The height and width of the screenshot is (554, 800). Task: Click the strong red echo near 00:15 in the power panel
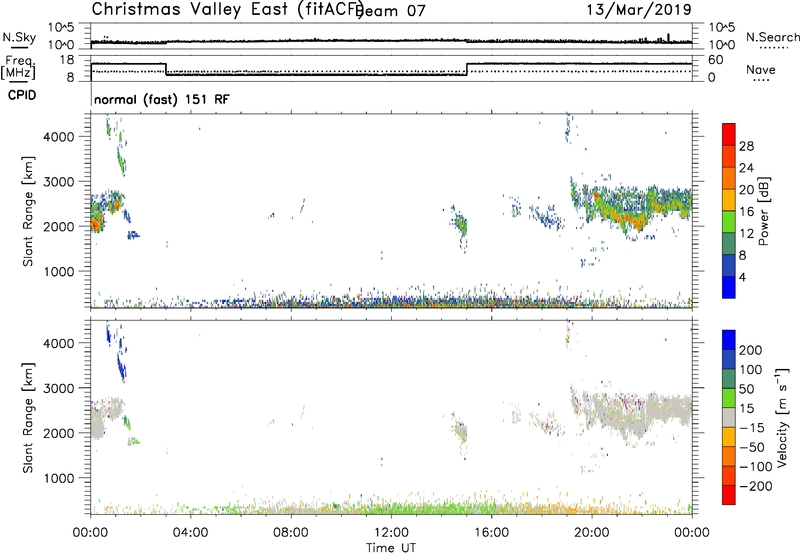point(96,223)
